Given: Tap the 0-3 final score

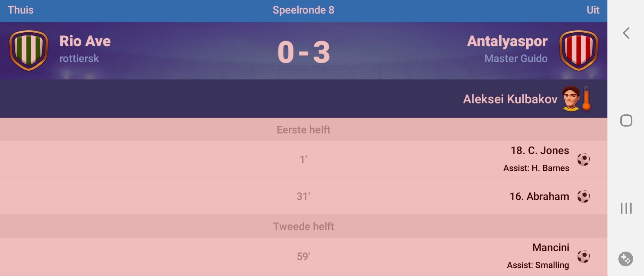Looking at the screenshot, I should (303, 52).
